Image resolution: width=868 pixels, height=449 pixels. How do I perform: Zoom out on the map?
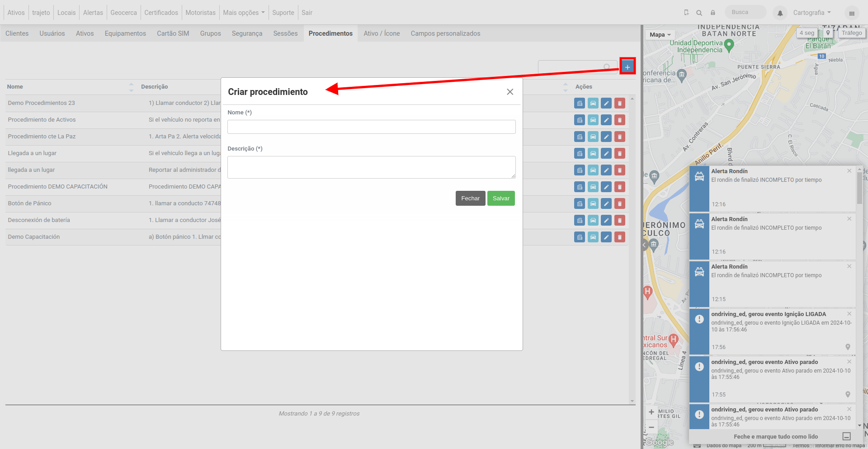tap(651, 427)
